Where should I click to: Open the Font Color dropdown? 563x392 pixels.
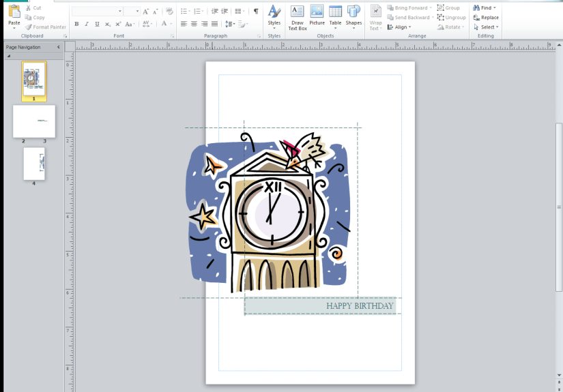click(x=167, y=24)
